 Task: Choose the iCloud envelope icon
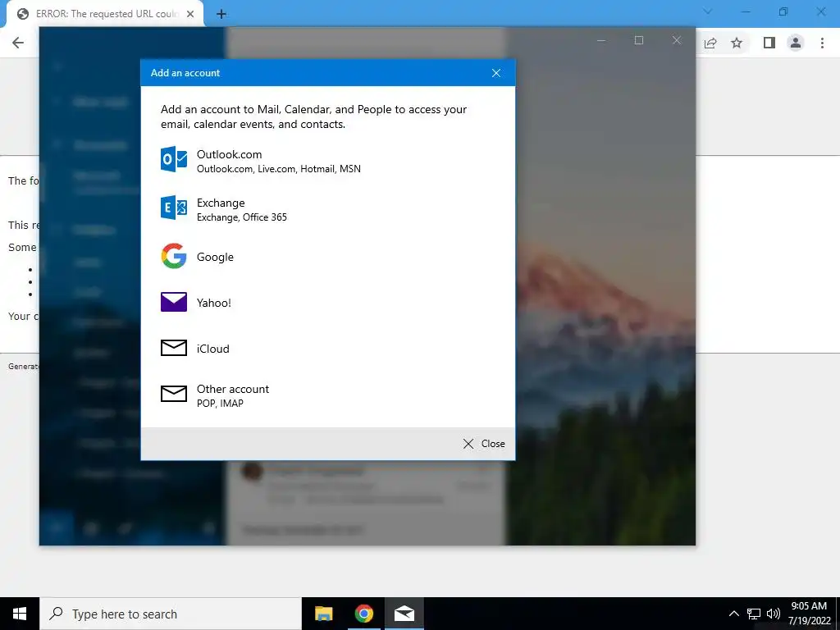174,348
